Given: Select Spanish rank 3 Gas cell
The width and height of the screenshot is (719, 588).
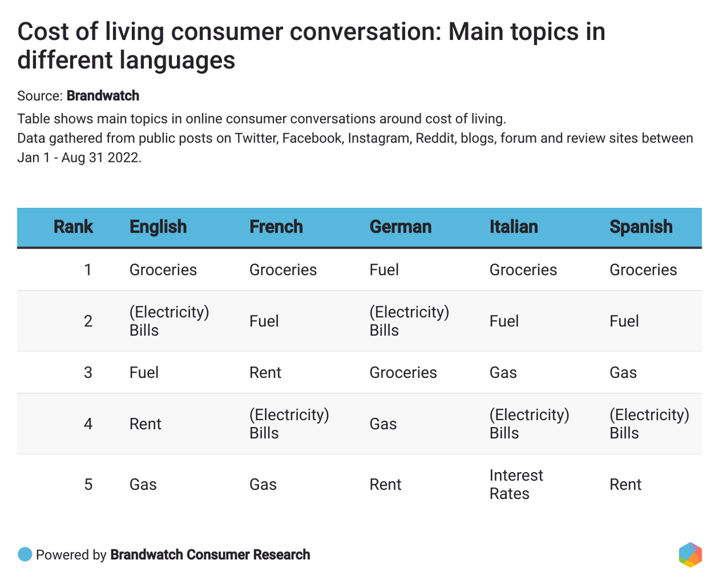Looking at the screenshot, I should coord(623,372).
